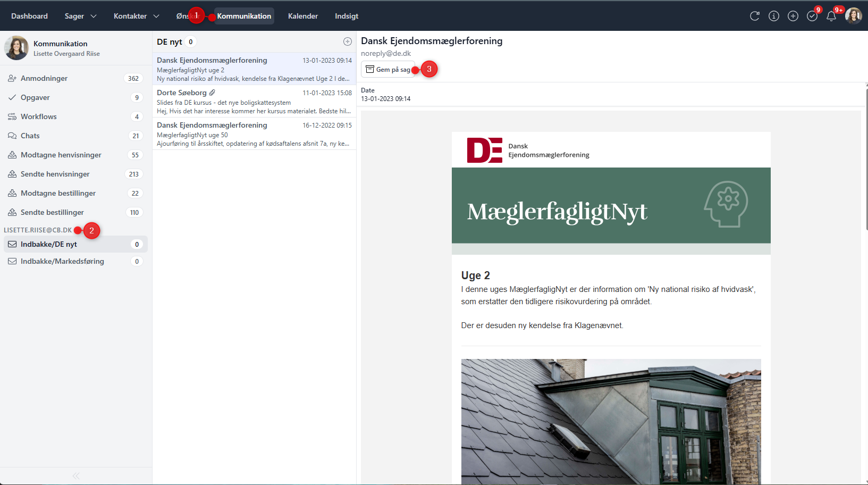868x485 pixels.
Task: Open the Dashboard menu item
Action: 29,16
